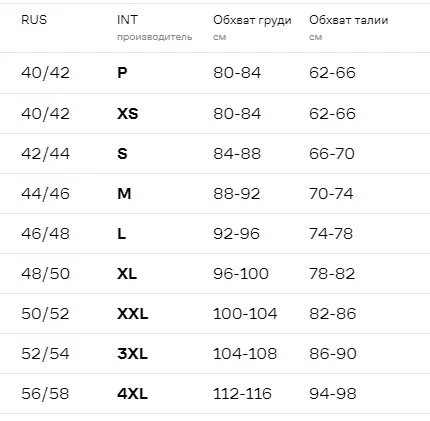Viewport: 430px width, 421px height.
Task: Click the 70-74 waist measurement
Action: point(331,194)
